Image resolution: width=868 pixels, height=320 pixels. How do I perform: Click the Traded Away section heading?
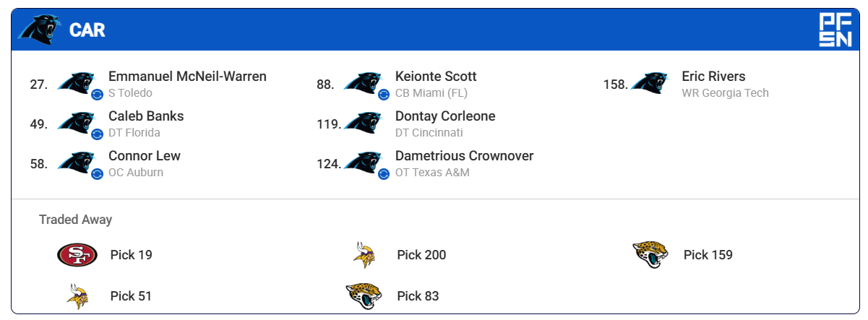click(75, 220)
